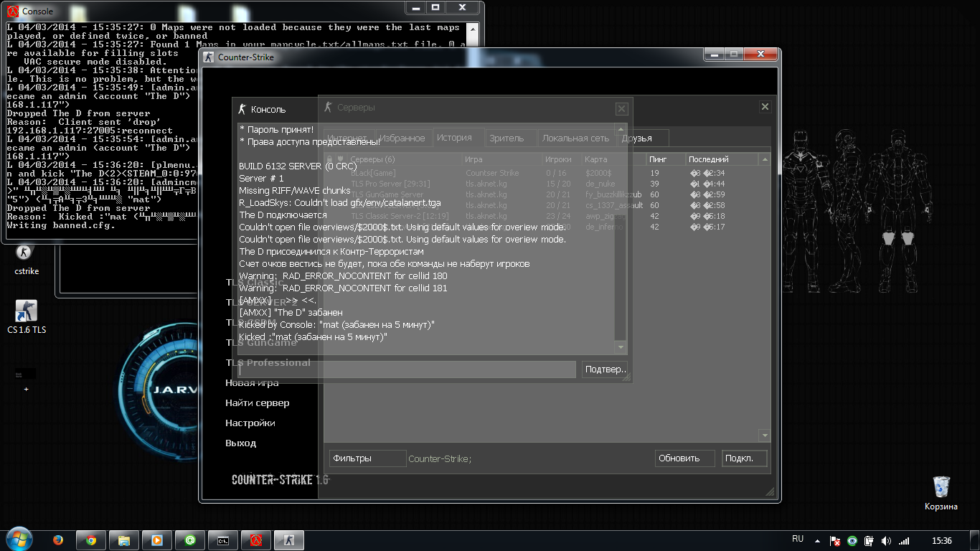This screenshot has width=980, height=551.
Task: Open Настройки in the main menu
Action: point(250,423)
